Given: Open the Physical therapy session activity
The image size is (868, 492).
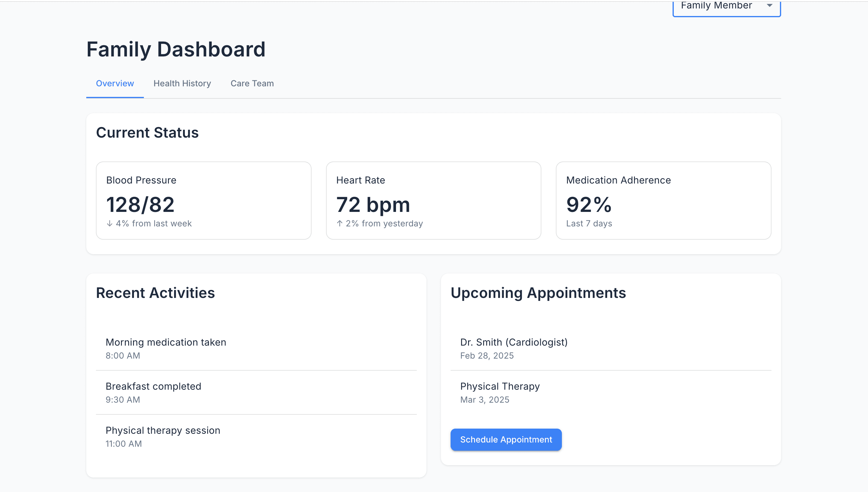Looking at the screenshot, I should (256, 436).
